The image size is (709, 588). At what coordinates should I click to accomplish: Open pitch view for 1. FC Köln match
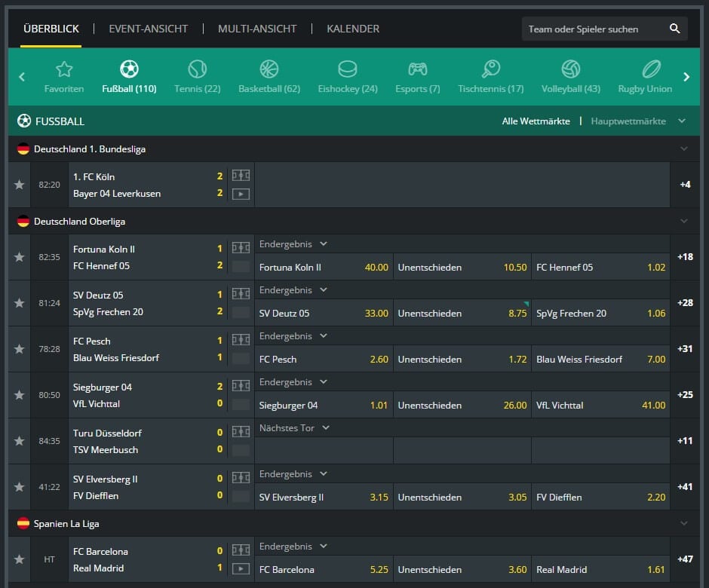pos(241,176)
